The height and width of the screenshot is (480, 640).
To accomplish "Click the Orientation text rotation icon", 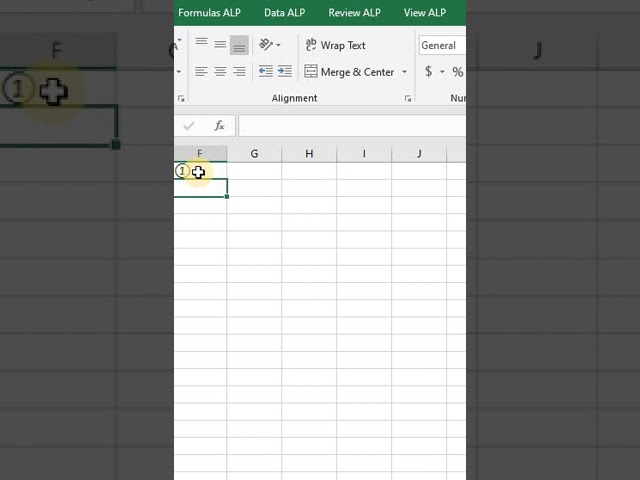I will [x=266, y=44].
